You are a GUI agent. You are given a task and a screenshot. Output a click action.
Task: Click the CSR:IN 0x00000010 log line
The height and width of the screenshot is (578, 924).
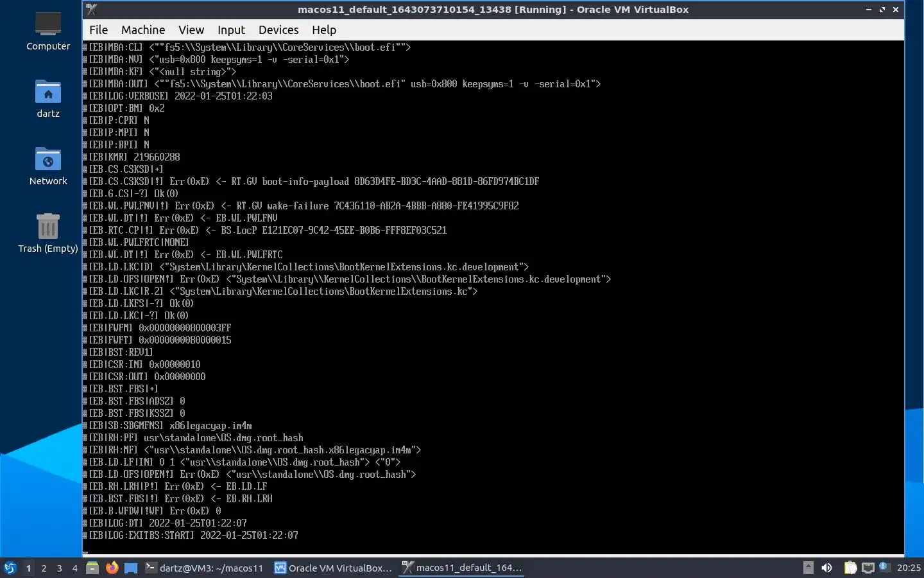(142, 364)
